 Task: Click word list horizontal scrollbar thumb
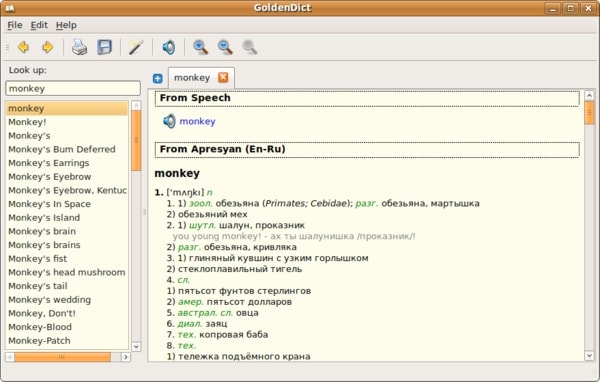pos(62,357)
